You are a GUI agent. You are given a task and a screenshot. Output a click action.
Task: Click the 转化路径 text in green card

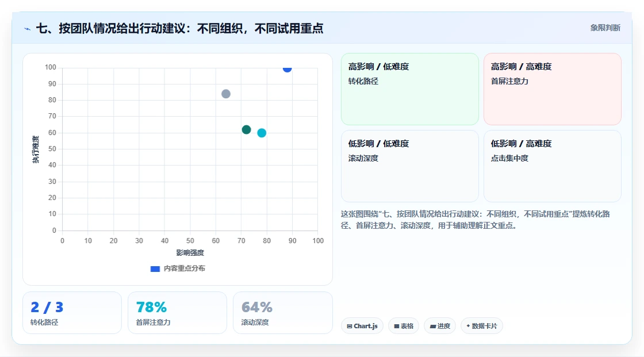pos(363,81)
